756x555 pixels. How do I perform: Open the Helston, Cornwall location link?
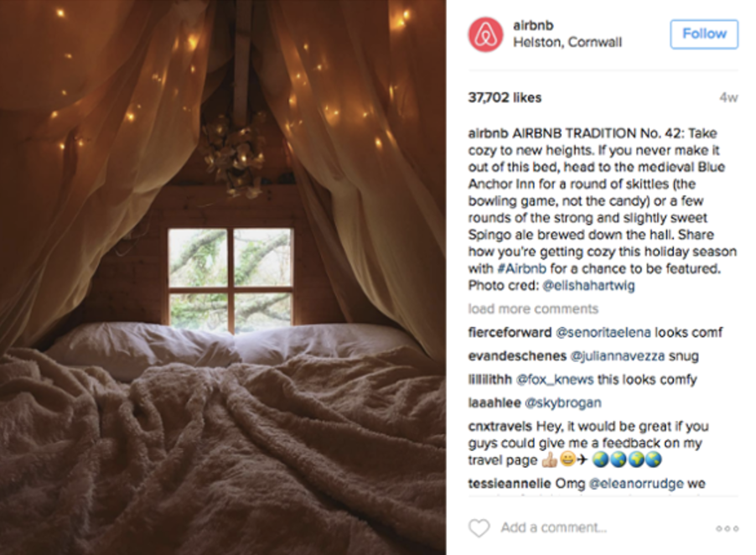tap(567, 43)
